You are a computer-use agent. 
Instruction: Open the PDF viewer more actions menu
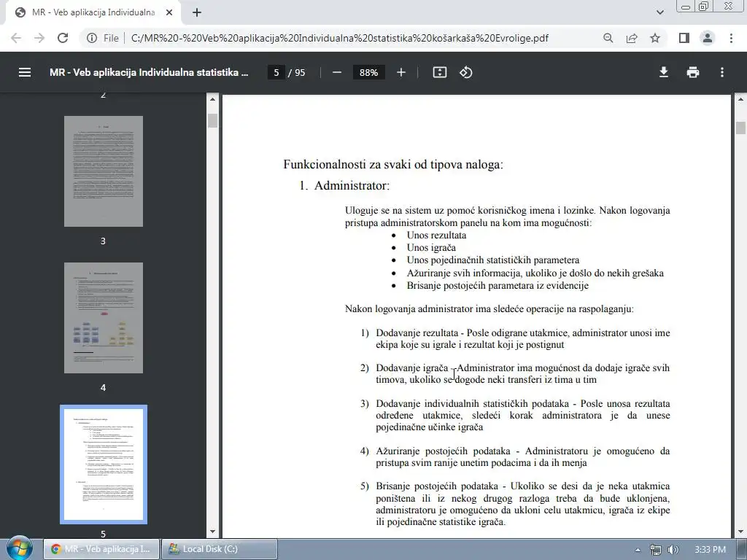(x=722, y=72)
